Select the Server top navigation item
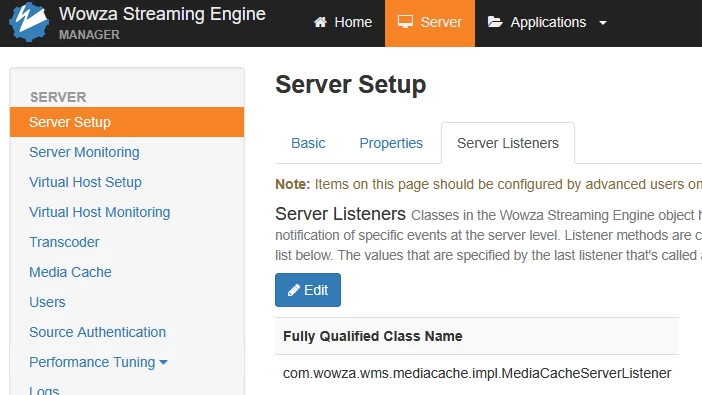Viewport: 702px width, 395px height. click(430, 22)
